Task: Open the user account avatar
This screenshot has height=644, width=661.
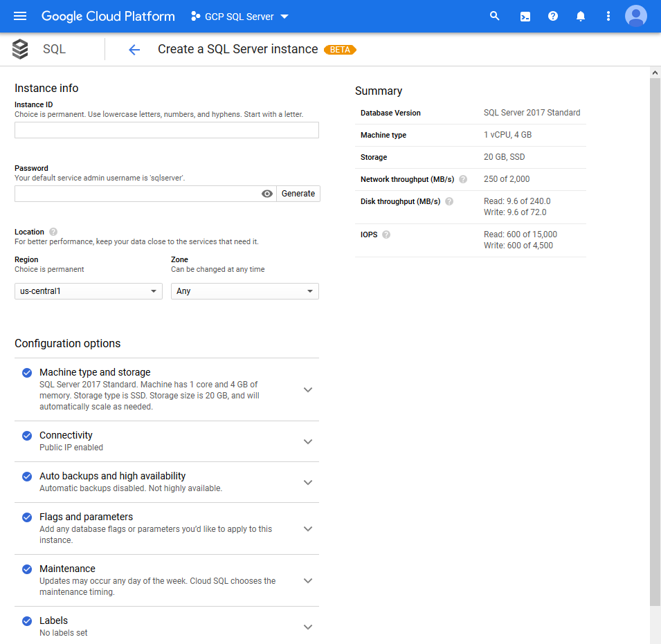Action: [x=635, y=16]
